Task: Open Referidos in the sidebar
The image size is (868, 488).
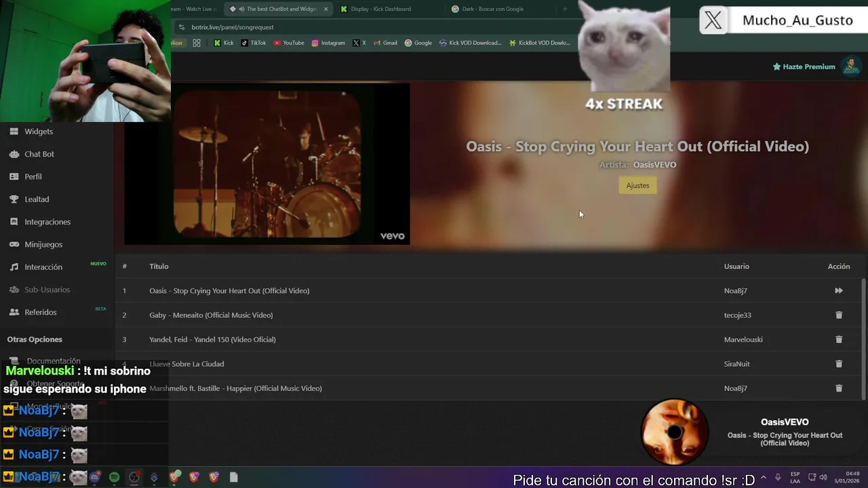Action: (x=40, y=312)
